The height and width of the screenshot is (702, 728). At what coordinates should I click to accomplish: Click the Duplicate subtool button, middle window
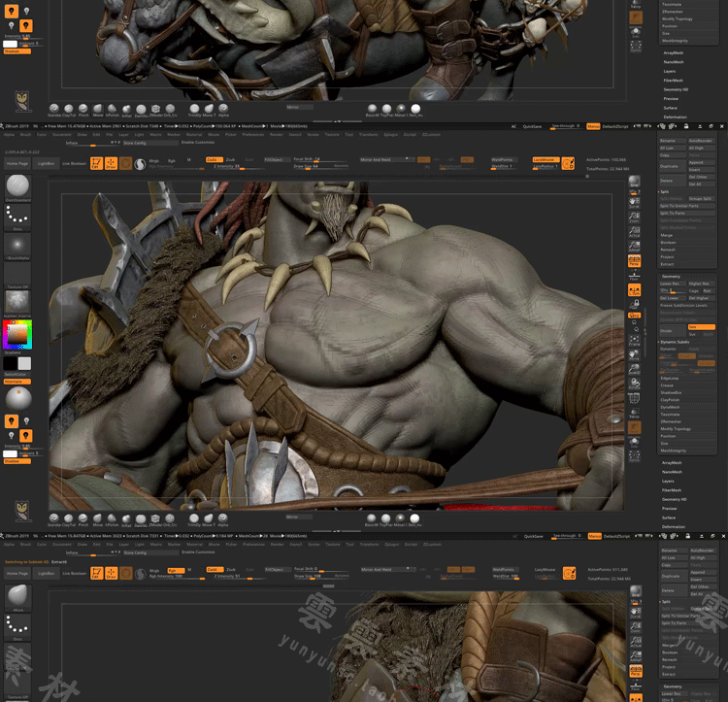(673, 166)
